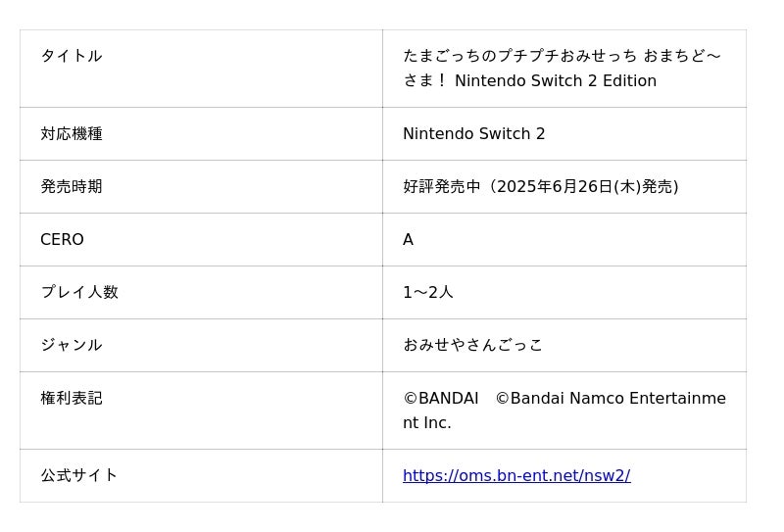The height and width of the screenshot is (532, 784).
Task: Click the ©BANDAI copyright text
Action: (x=441, y=399)
